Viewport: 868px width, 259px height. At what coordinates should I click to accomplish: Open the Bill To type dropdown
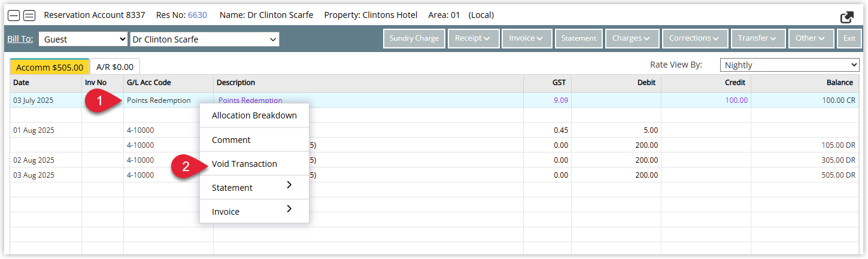point(84,39)
